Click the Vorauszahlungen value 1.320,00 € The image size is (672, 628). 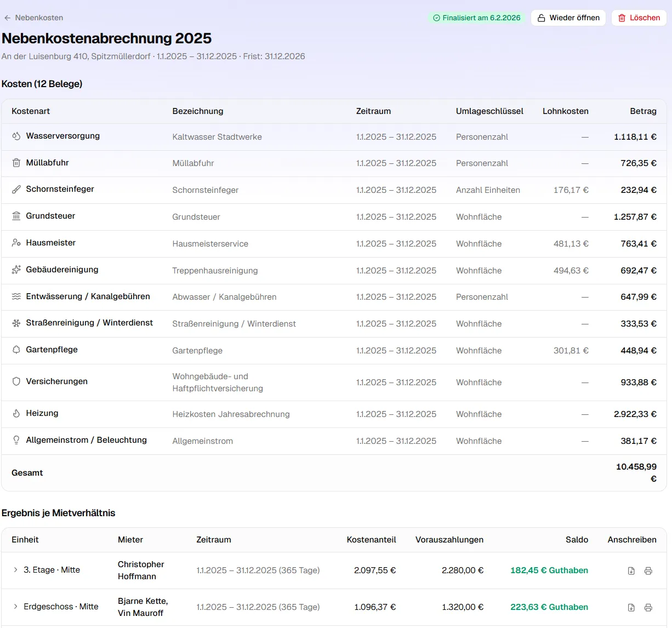[x=463, y=607]
